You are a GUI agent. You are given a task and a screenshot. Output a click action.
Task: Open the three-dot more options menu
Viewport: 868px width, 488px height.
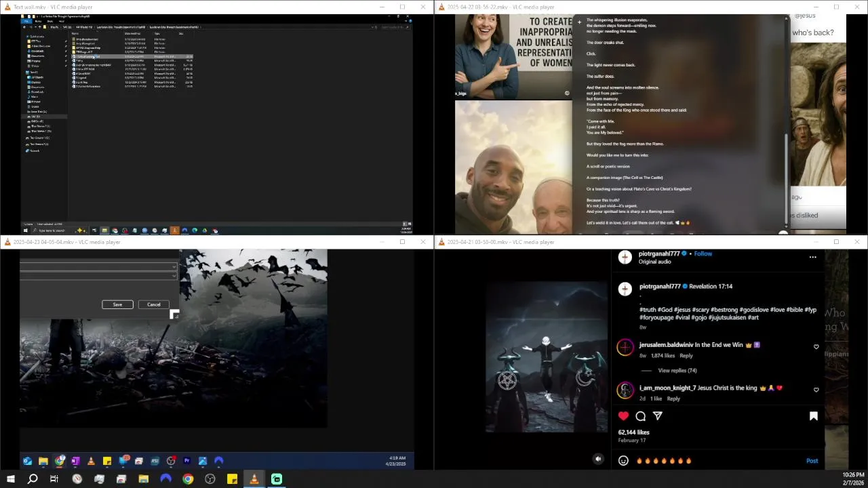tap(812, 257)
